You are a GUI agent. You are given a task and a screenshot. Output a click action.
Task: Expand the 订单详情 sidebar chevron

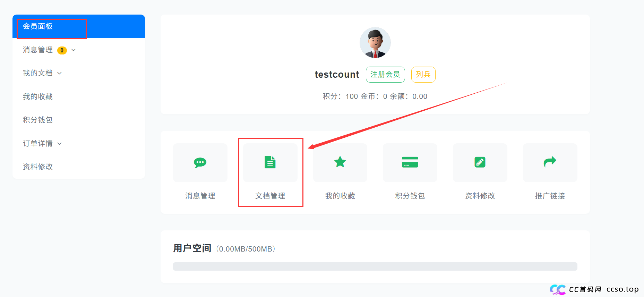[x=60, y=144]
